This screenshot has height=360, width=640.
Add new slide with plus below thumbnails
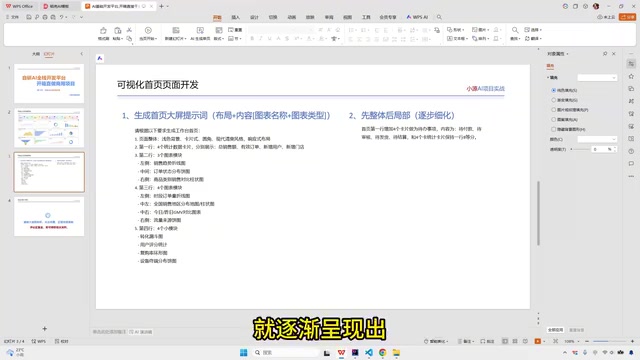pos(44,329)
